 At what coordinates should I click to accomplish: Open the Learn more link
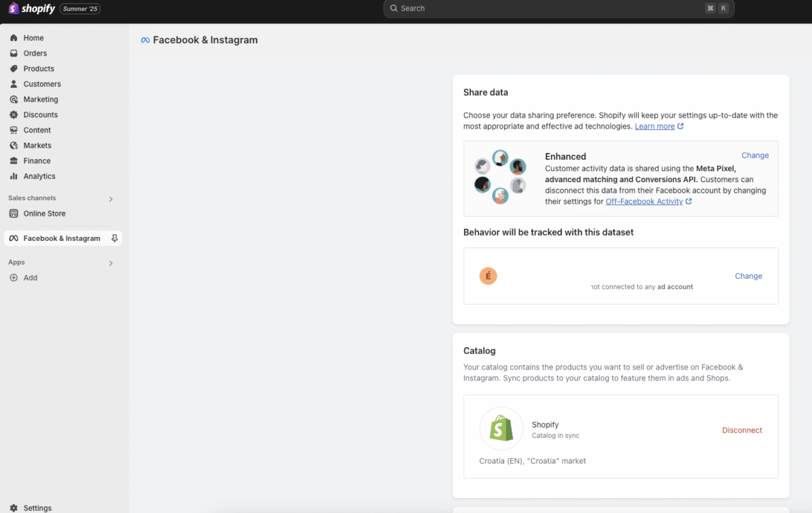point(654,127)
